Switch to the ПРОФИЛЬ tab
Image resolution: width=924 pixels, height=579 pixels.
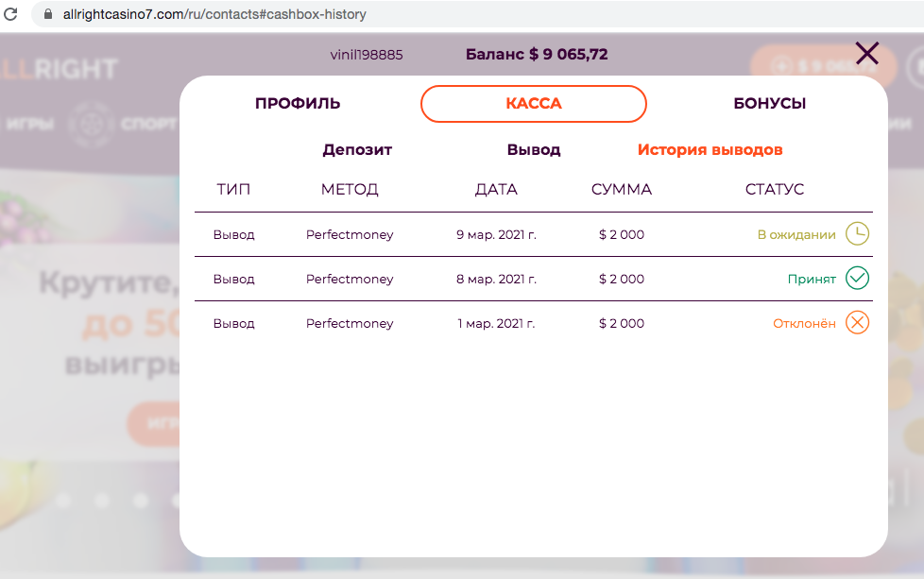click(x=298, y=104)
